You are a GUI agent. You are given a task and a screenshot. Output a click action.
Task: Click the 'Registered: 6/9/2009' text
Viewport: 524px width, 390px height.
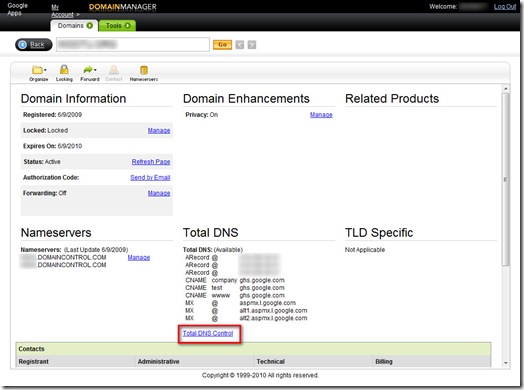tap(52, 115)
